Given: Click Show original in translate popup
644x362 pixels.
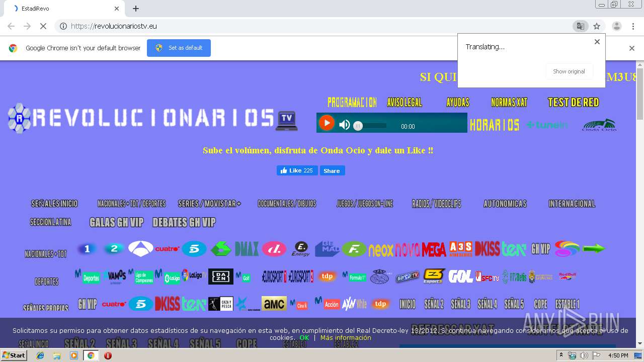Looking at the screenshot, I should click(569, 71).
